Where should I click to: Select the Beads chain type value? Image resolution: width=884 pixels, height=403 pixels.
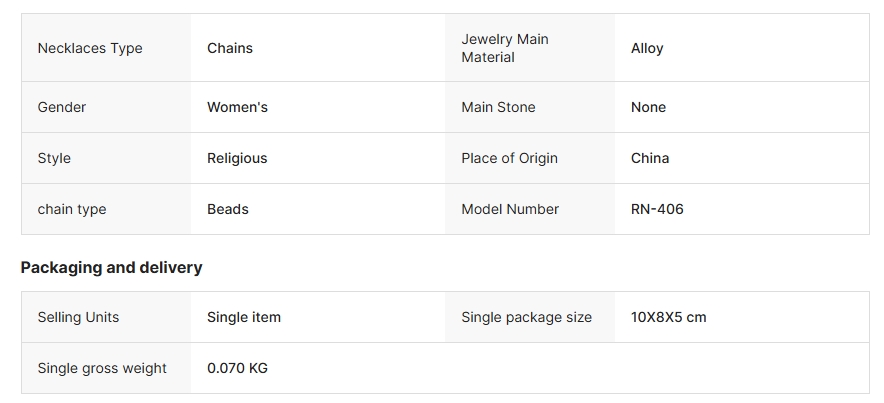click(228, 209)
